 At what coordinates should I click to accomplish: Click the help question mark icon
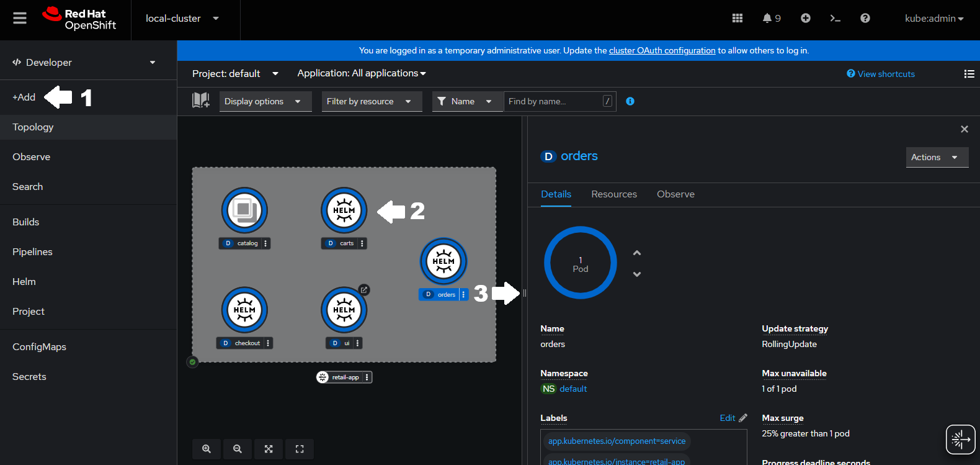[865, 19]
